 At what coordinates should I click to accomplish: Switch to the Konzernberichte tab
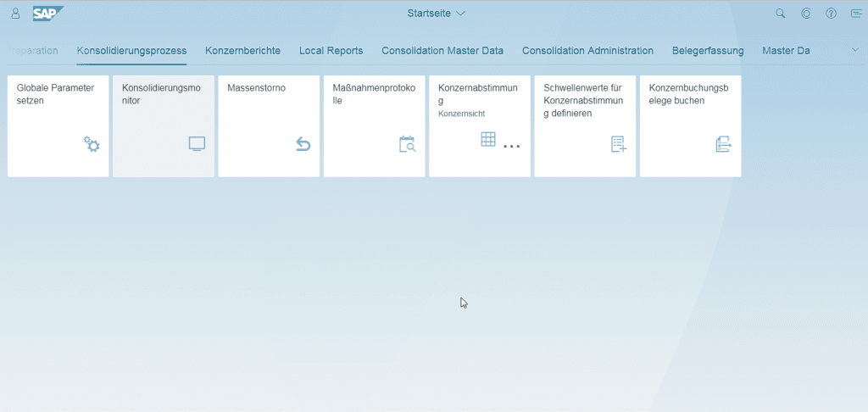click(242, 51)
